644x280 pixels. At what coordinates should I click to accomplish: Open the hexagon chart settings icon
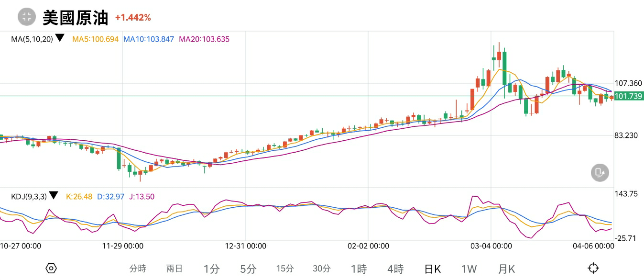(x=51, y=269)
